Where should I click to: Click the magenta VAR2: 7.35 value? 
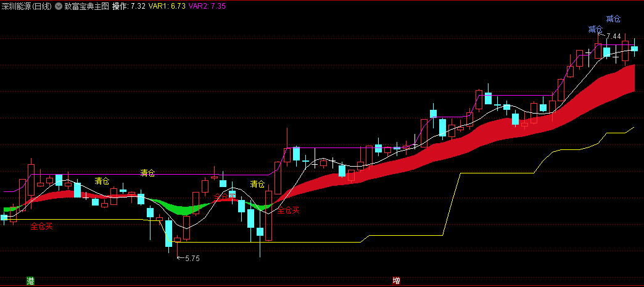207,6
